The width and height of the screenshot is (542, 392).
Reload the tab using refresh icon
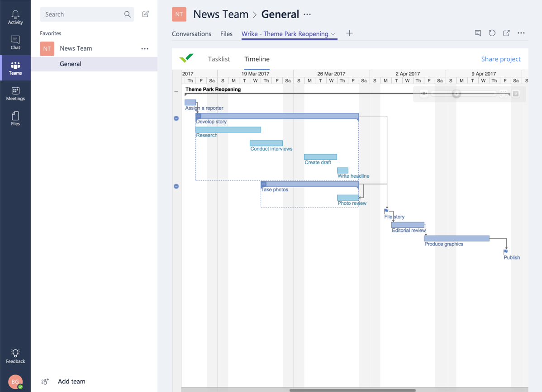point(492,33)
